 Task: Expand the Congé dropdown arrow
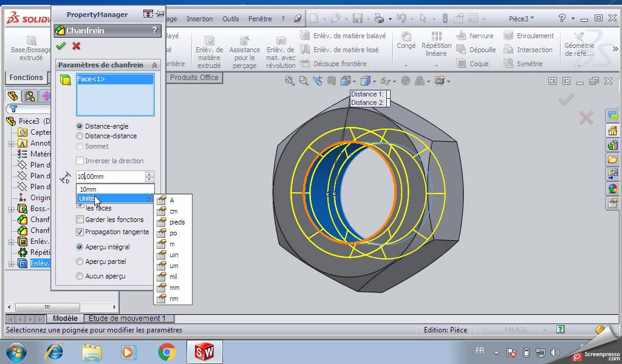point(406,66)
